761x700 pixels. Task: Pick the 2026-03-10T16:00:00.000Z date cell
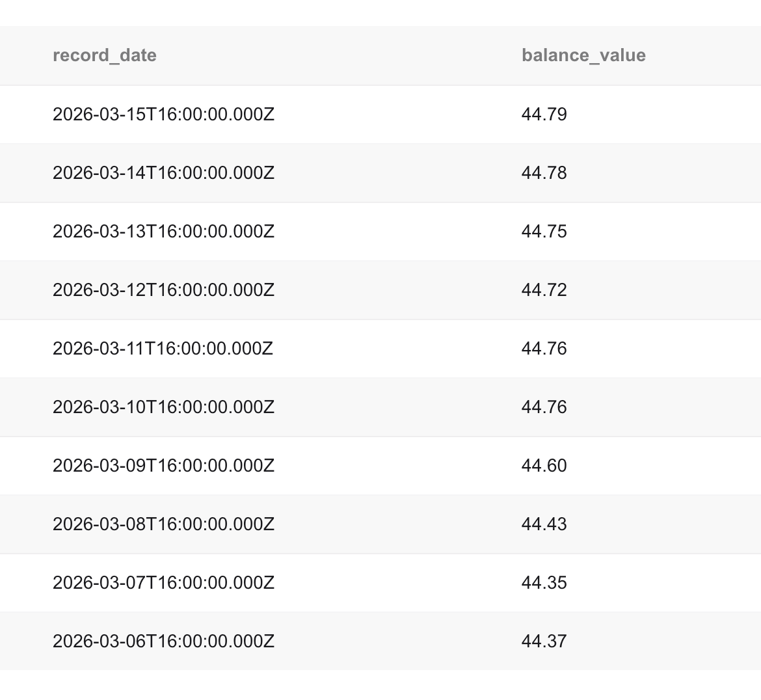pos(163,407)
